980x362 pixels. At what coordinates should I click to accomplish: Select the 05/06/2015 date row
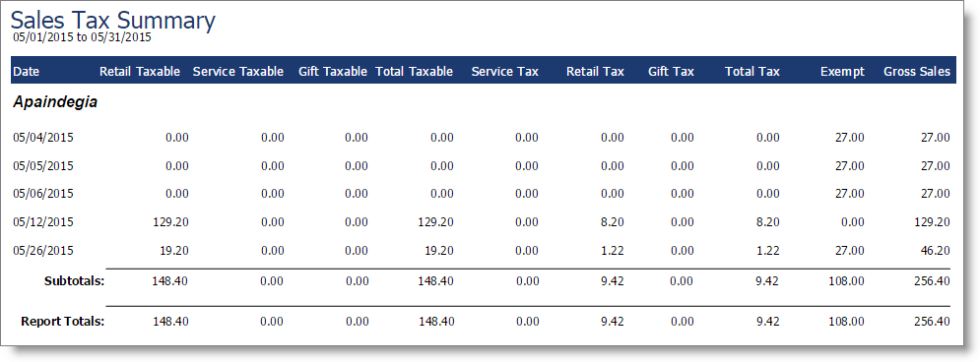[482, 194]
